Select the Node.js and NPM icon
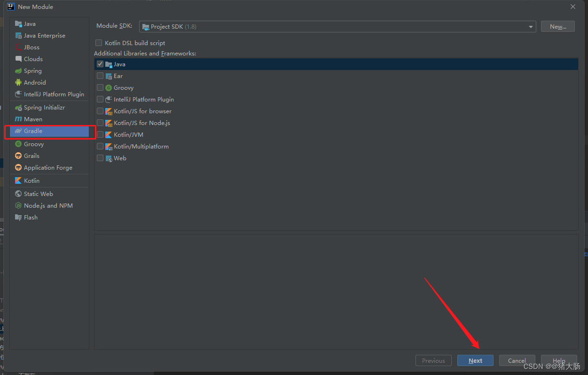 pos(18,206)
